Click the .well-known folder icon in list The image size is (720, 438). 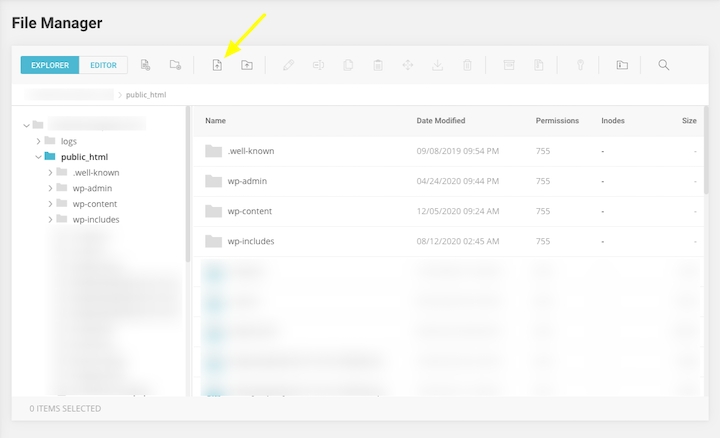click(x=214, y=151)
